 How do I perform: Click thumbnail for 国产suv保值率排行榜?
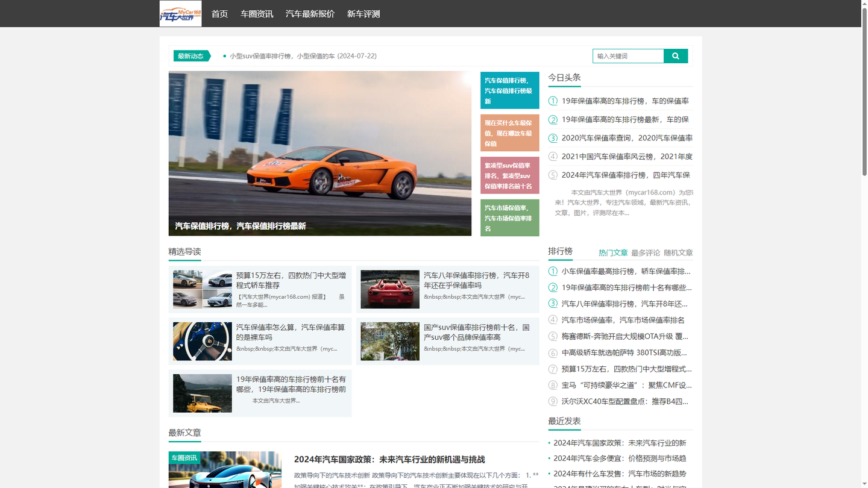[x=390, y=341]
